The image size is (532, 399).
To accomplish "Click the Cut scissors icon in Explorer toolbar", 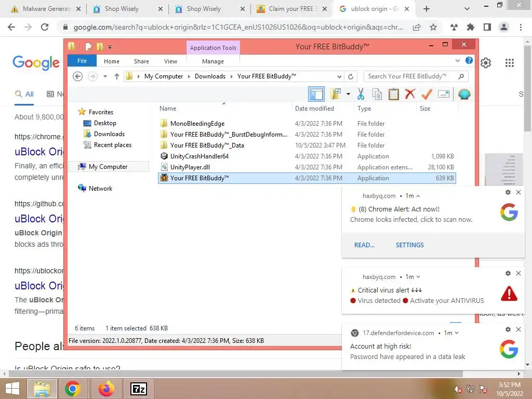I will (361, 94).
